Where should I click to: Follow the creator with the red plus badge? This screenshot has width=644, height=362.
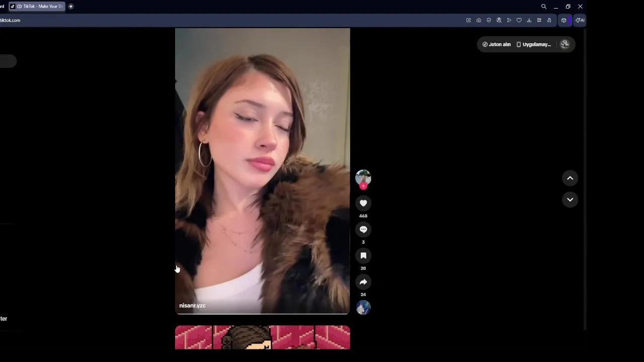click(x=363, y=186)
